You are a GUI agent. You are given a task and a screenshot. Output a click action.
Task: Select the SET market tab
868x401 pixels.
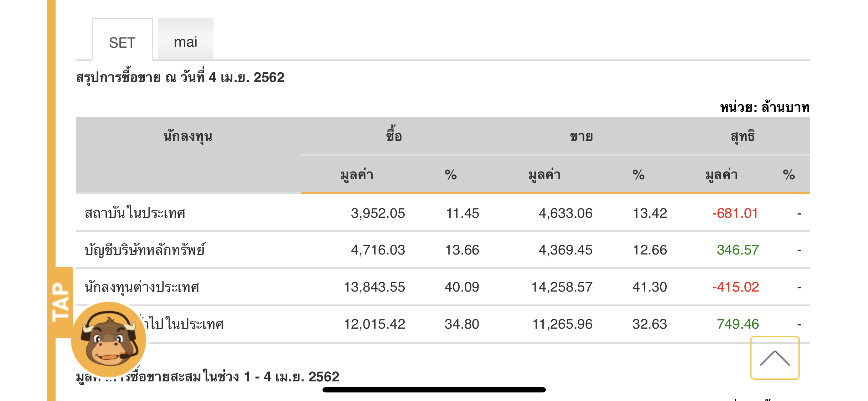point(122,42)
